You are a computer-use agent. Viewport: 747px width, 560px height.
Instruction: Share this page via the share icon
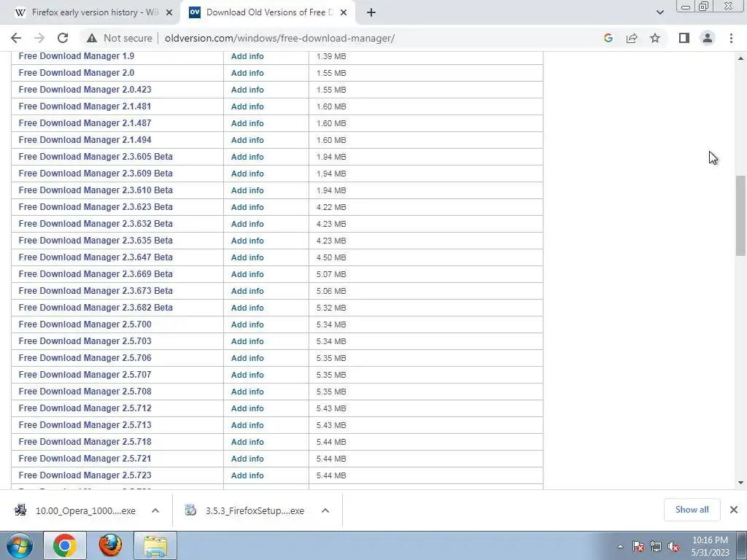[x=632, y=38]
